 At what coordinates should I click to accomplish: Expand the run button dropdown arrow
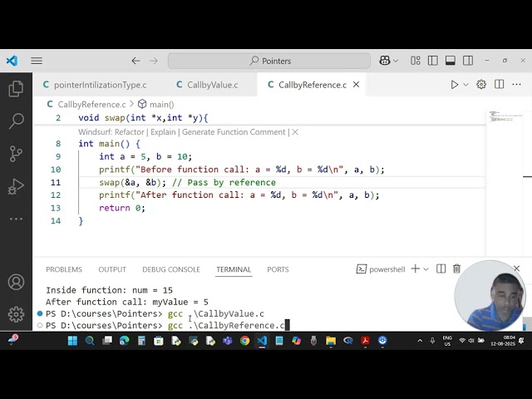(x=465, y=85)
